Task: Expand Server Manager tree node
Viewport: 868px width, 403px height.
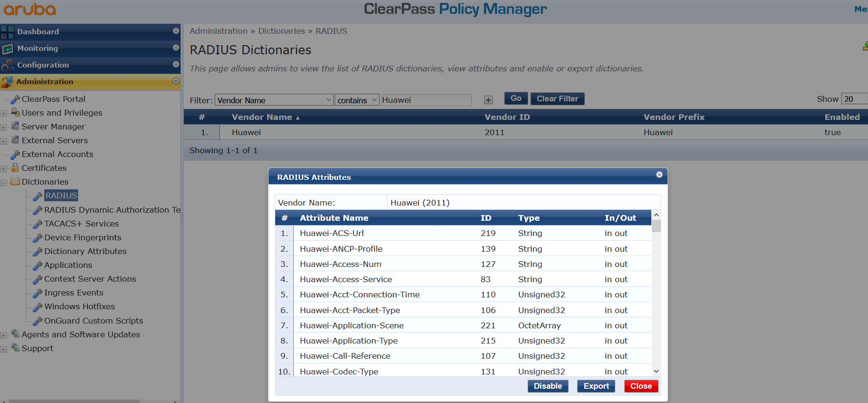Action: (4, 127)
